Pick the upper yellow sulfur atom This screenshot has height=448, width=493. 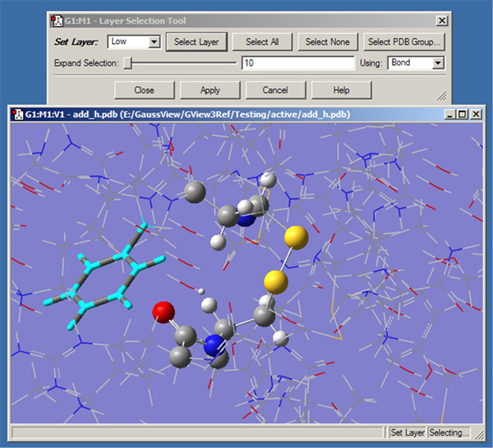295,235
